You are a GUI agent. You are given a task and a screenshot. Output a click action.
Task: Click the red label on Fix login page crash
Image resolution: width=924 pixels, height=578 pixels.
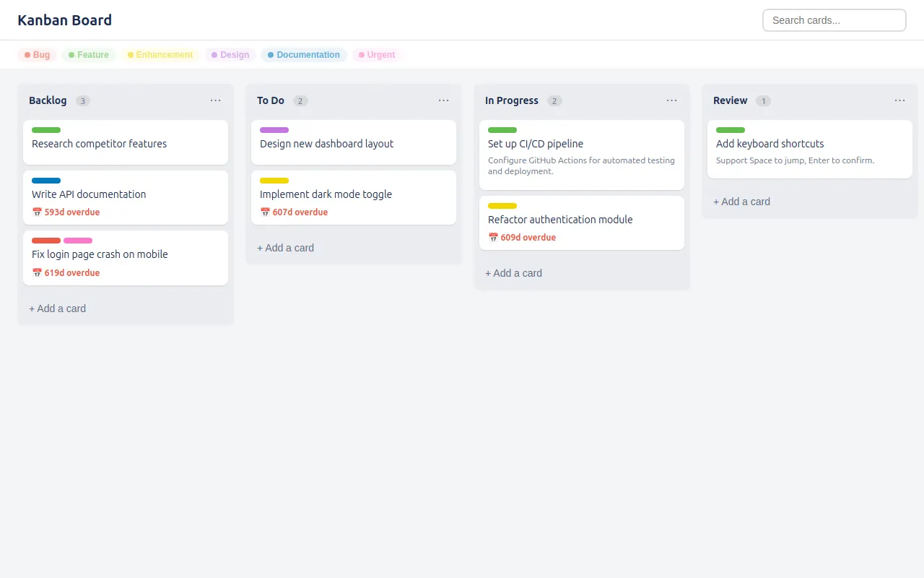click(46, 241)
